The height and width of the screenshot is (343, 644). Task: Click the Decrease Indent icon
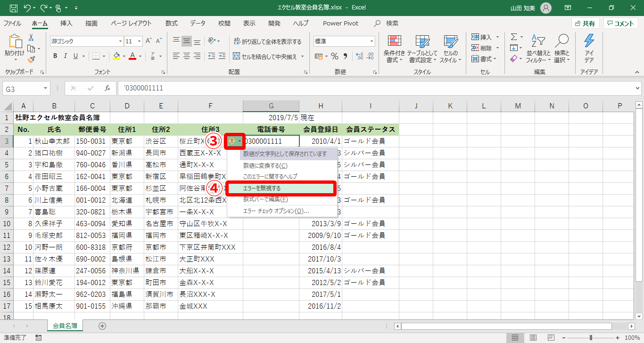211,56
